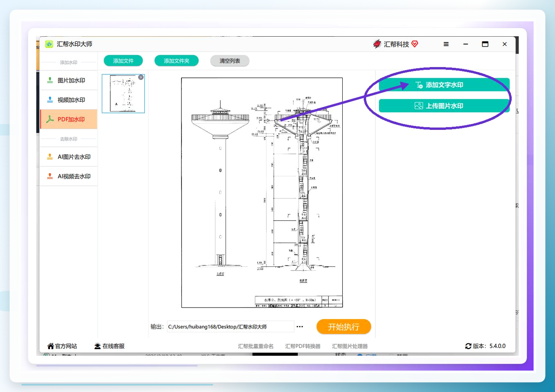Upload an image watermark via 上传图片水印
Screen dimensions: 555x392
444,106
